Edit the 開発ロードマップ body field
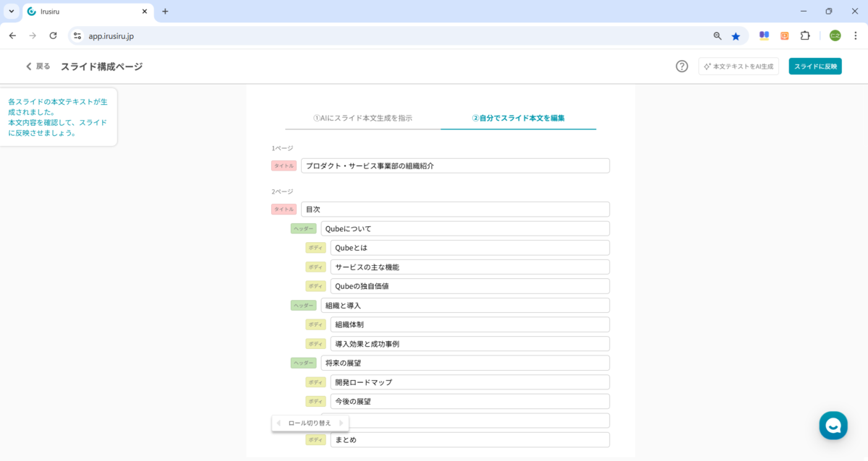Screen dimensions: 868x461 click(470, 382)
